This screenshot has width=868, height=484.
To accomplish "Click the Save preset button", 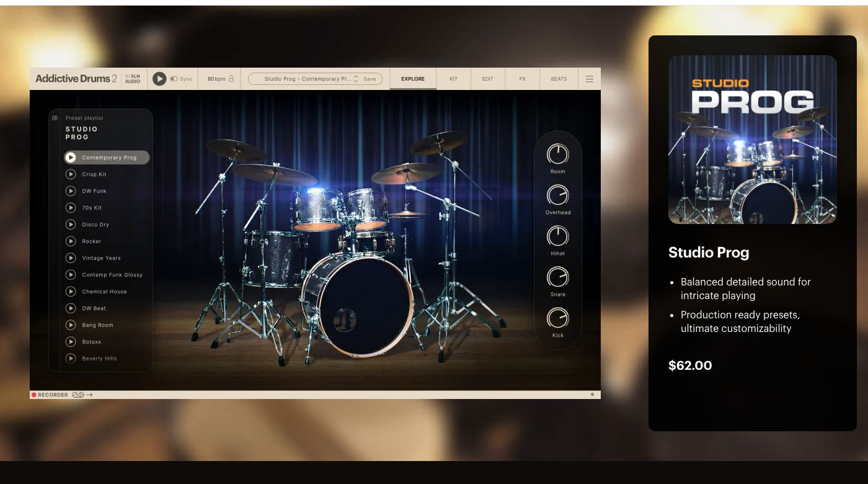I will click(370, 79).
